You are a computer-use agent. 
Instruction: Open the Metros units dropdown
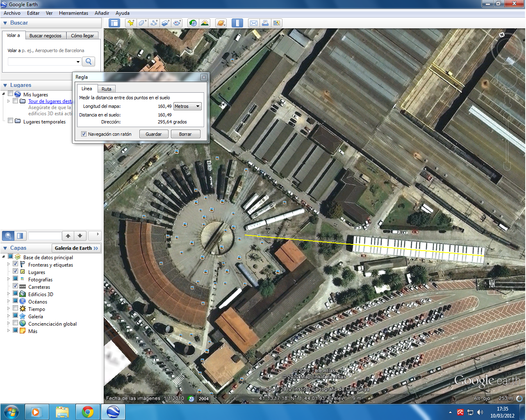[x=187, y=106]
